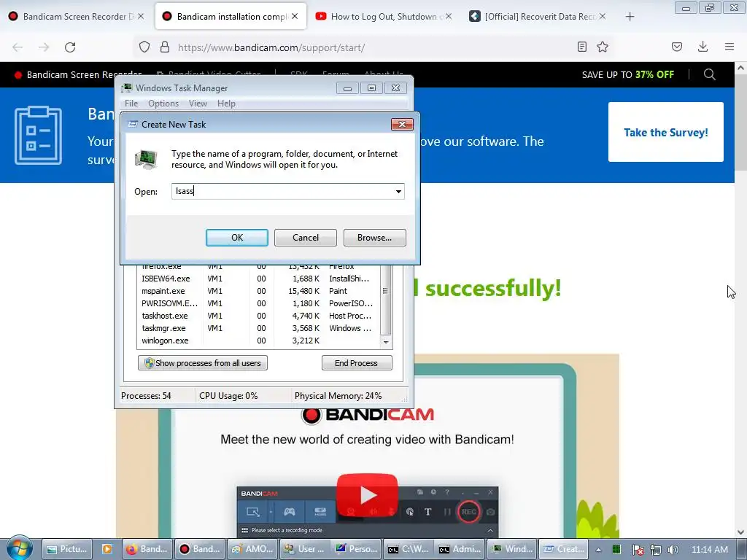Close the 'Bandicam installation compl' tab

coord(295,16)
